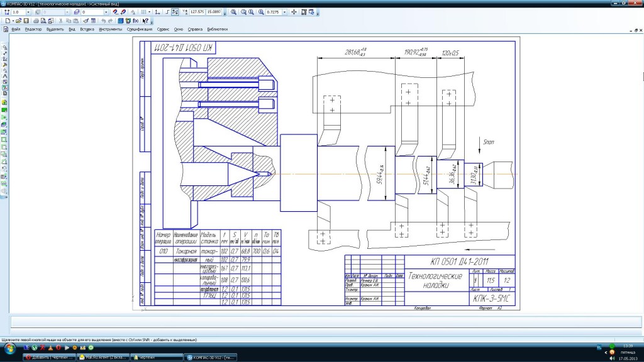Toggle the local coordinate system icon
Image resolution: width=644 pixels, height=362 pixels.
(157, 12)
